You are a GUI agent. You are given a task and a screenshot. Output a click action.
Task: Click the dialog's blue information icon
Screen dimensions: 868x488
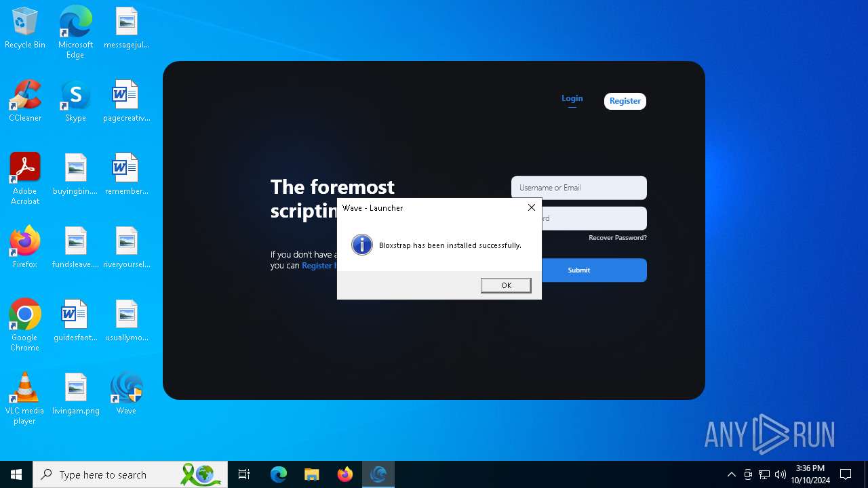click(x=362, y=245)
